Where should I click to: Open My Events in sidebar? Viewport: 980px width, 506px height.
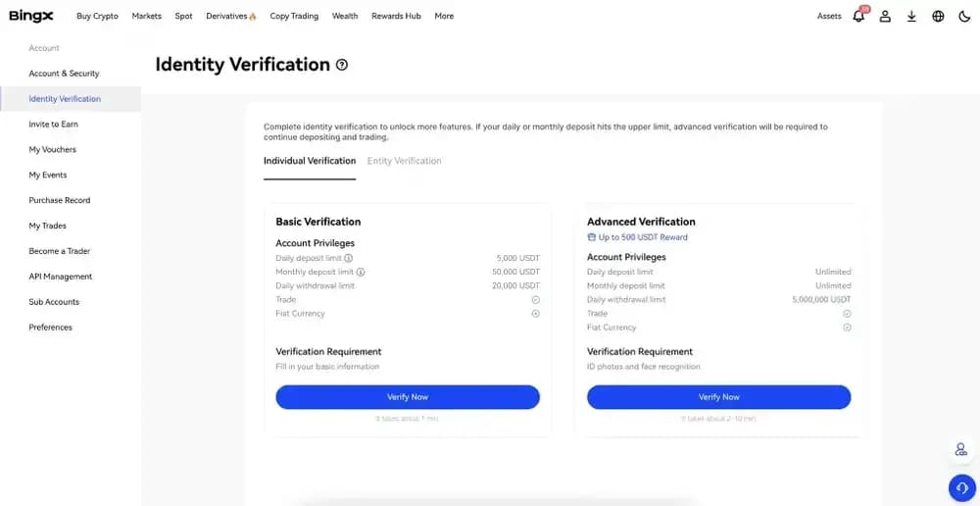click(47, 176)
